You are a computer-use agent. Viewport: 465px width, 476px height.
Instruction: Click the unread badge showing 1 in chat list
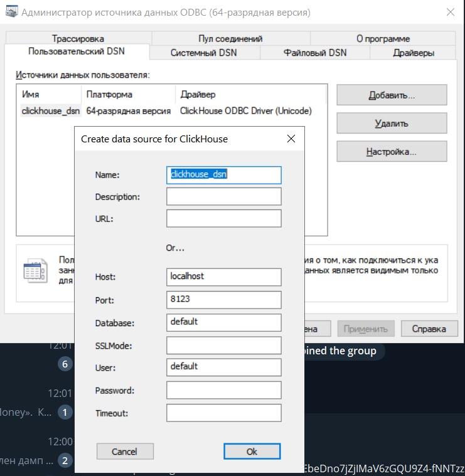click(x=65, y=412)
